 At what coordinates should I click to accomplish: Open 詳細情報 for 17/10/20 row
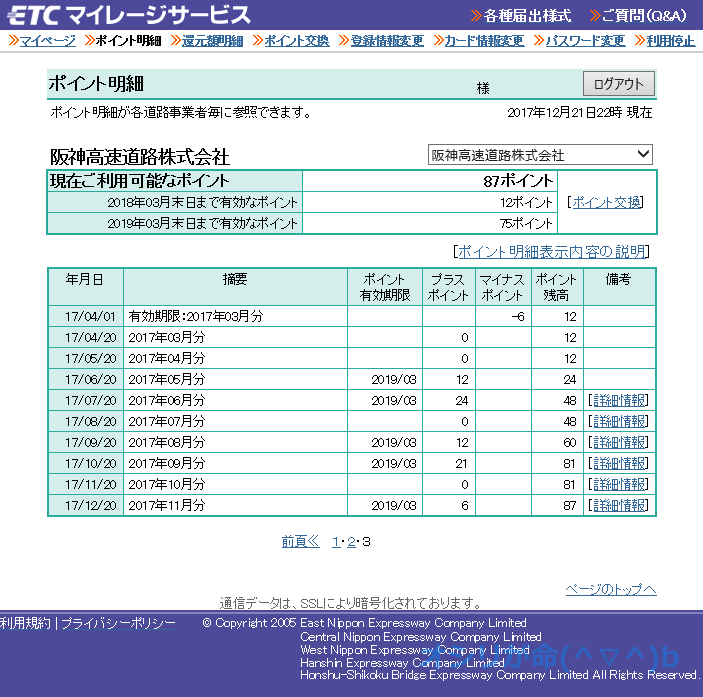pos(619,463)
